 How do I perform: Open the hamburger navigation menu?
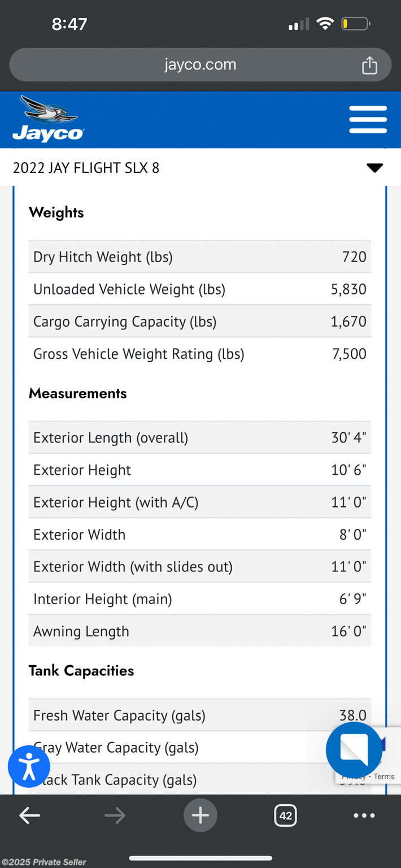368,119
